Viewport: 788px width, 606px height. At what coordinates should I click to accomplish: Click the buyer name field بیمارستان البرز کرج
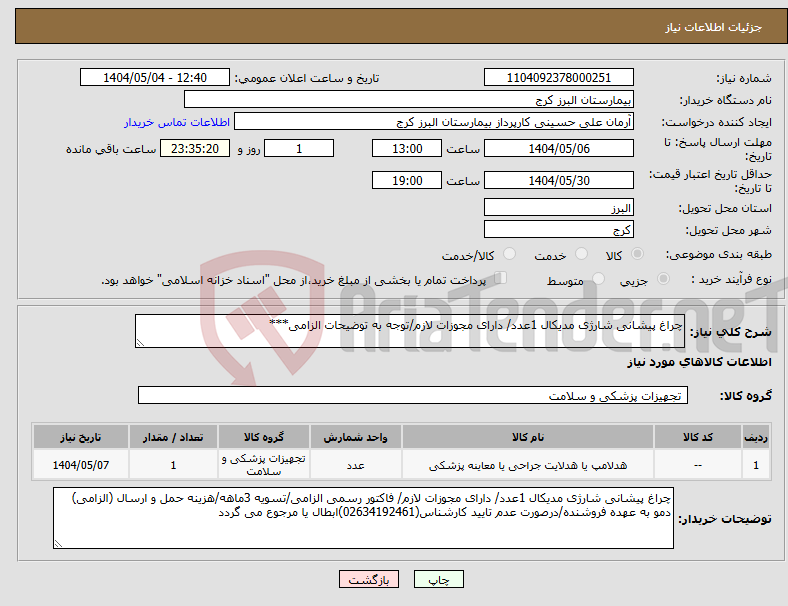[x=409, y=99]
